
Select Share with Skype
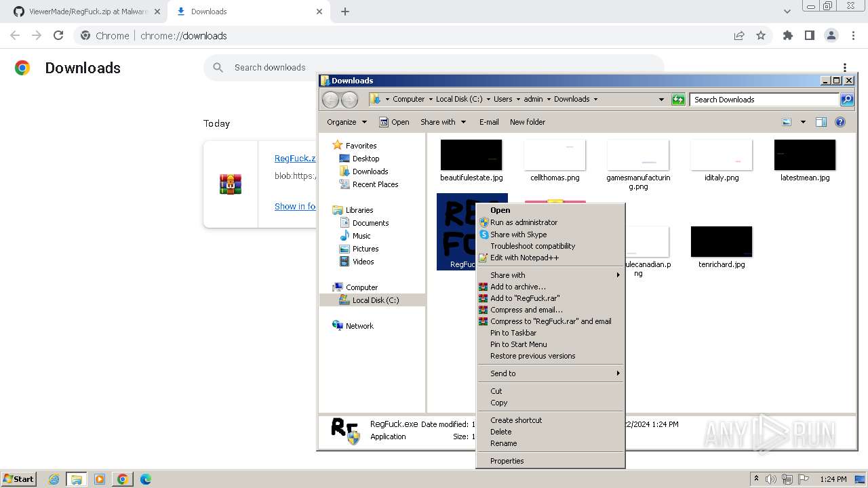tap(550, 235)
